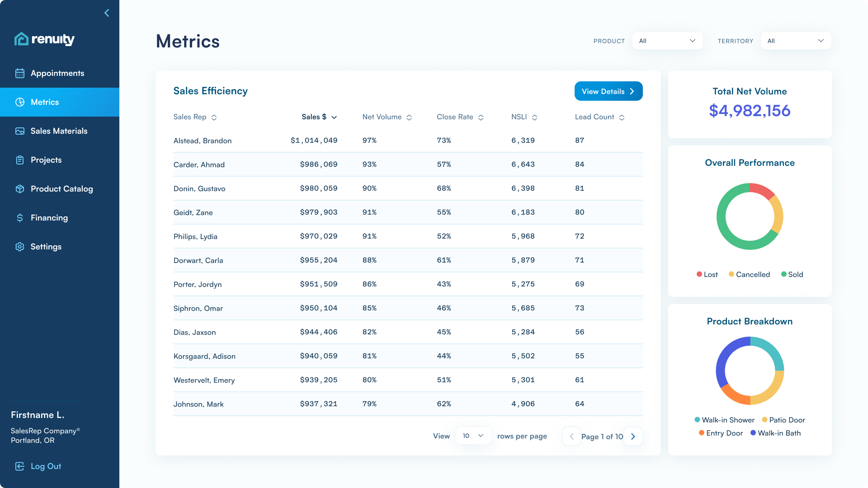Click the Sales Materials image icon
This screenshot has width=868, height=488.
tap(20, 131)
